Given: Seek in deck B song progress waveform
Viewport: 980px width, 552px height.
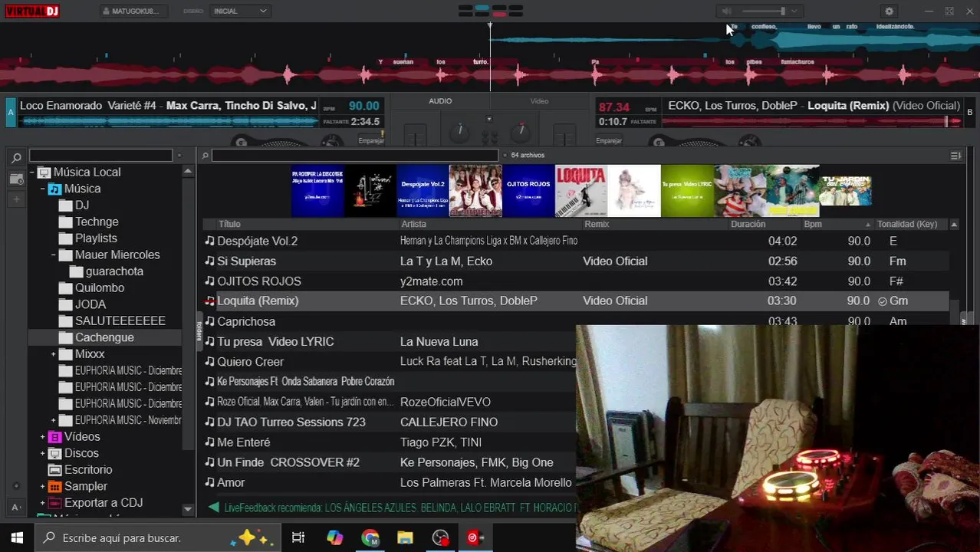Looking at the screenshot, I should click(811, 121).
